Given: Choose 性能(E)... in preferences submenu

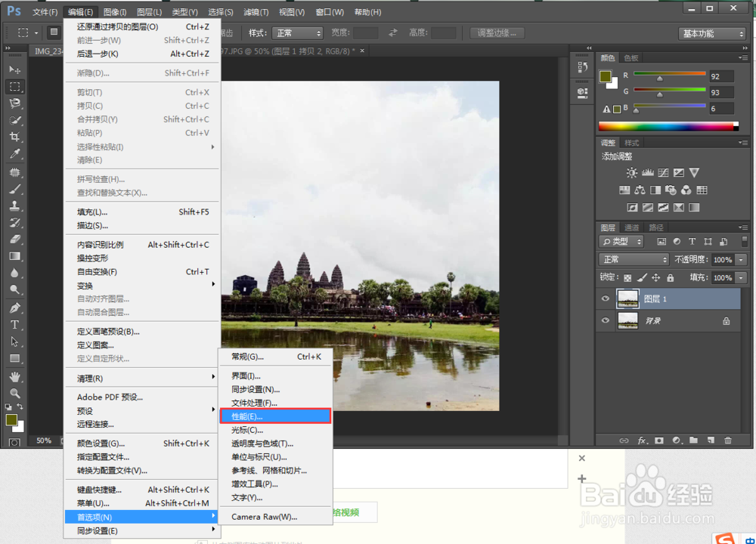Looking at the screenshot, I should pyautogui.click(x=275, y=416).
